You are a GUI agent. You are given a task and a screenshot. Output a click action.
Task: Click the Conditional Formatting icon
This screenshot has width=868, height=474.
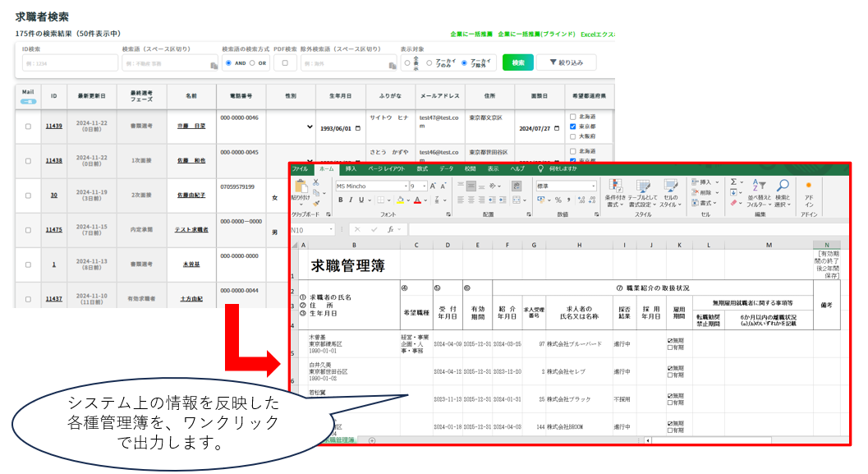tap(615, 187)
